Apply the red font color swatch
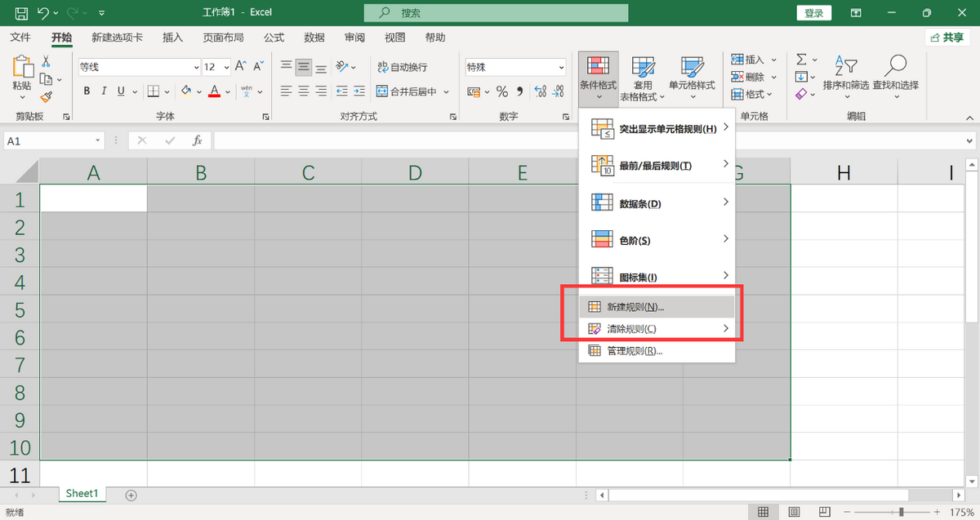This screenshot has width=980, height=520. tap(214, 91)
